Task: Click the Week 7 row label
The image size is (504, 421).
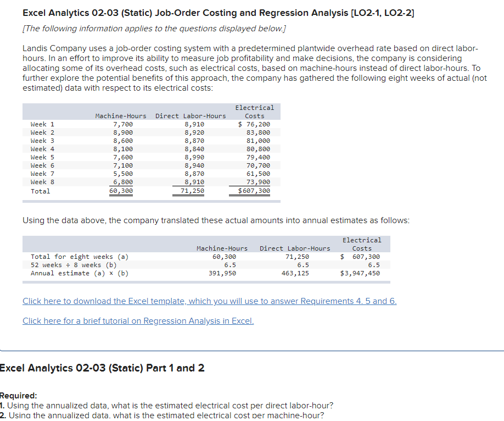Action: 42,174
